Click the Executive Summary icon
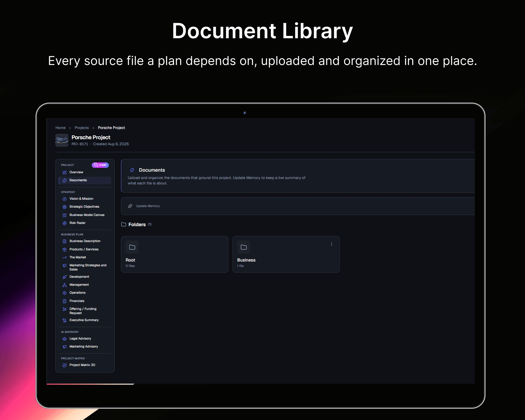Screen dimensions: 525x420 (65, 320)
